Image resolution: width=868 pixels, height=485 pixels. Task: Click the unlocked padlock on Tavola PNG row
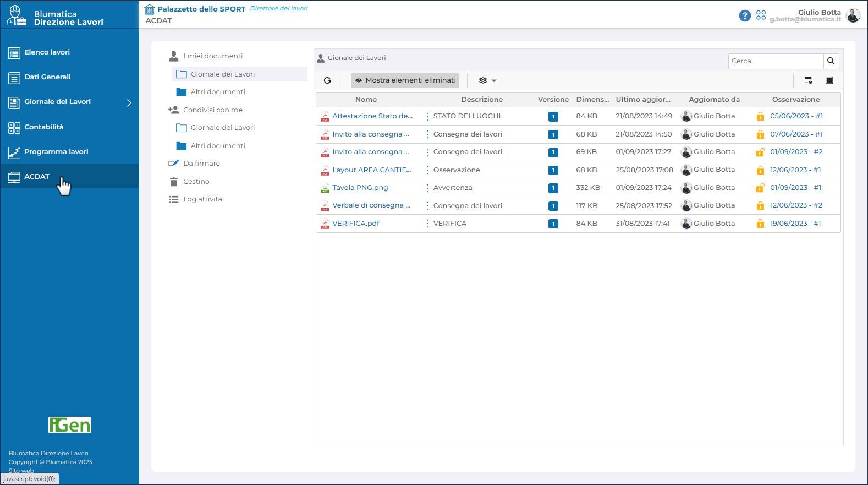tap(760, 188)
